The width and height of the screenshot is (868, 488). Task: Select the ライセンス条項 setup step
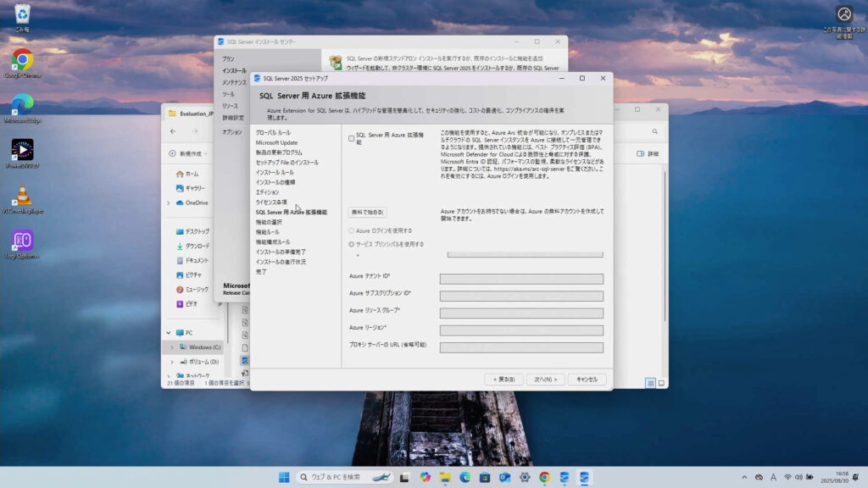[x=271, y=202]
